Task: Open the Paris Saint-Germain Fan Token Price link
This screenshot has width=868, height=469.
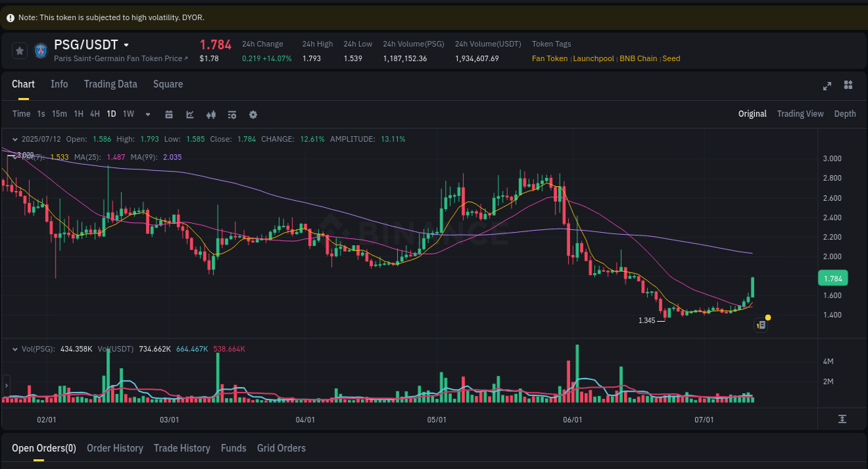Action: click(x=118, y=58)
